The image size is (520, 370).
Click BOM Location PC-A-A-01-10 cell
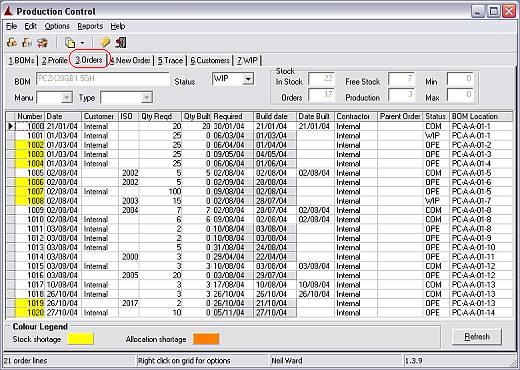pyautogui.click(x=481, y=247)
